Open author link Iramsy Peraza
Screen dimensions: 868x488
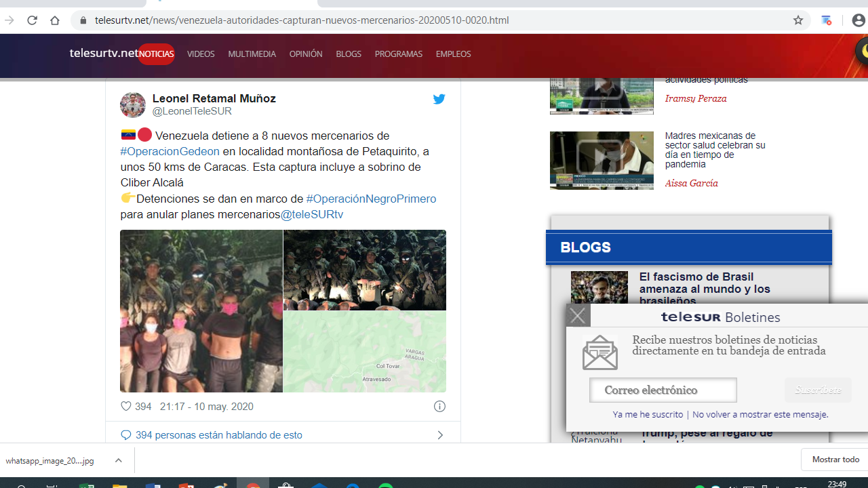[696, 98]
